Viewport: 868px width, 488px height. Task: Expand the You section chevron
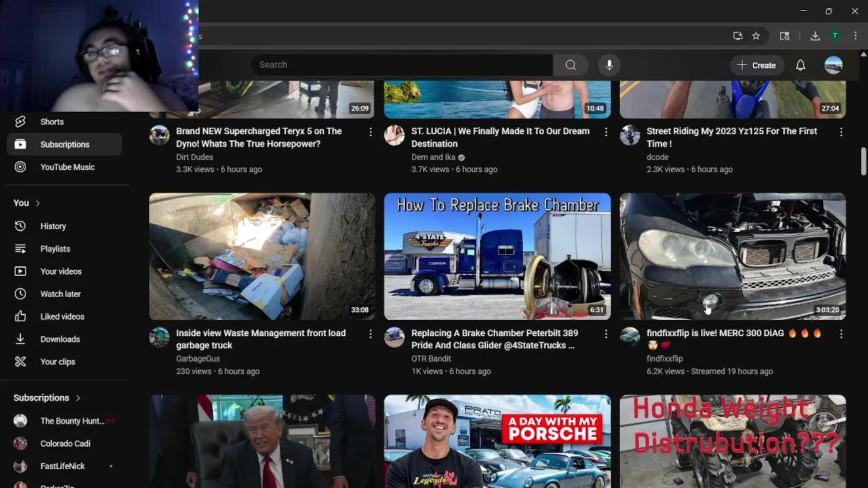pos(38,203)
